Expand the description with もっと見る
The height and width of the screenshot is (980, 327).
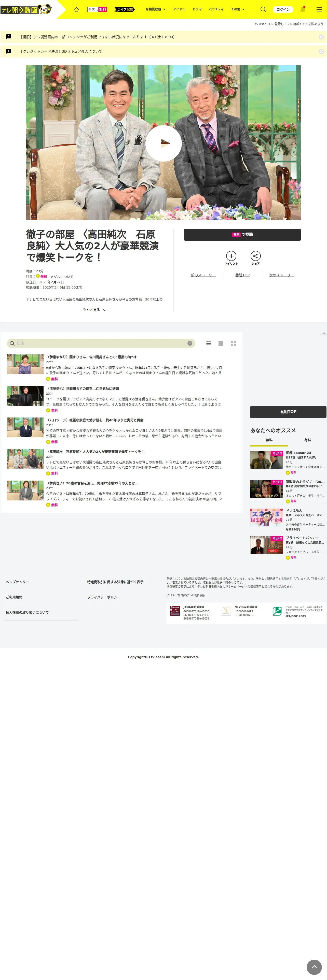[95, 310]
